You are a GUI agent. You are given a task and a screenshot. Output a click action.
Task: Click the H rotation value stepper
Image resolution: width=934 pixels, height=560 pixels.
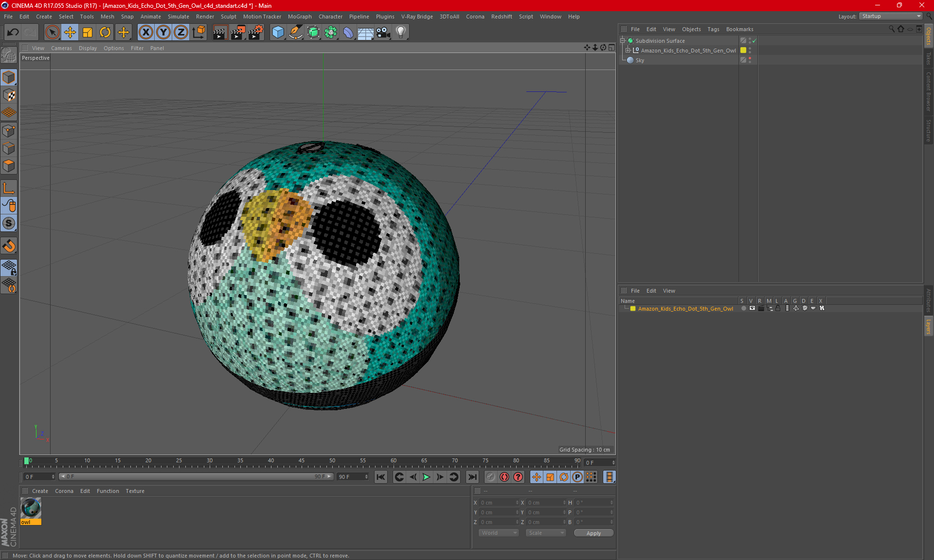pyautogui.click(x=611, y=503)
